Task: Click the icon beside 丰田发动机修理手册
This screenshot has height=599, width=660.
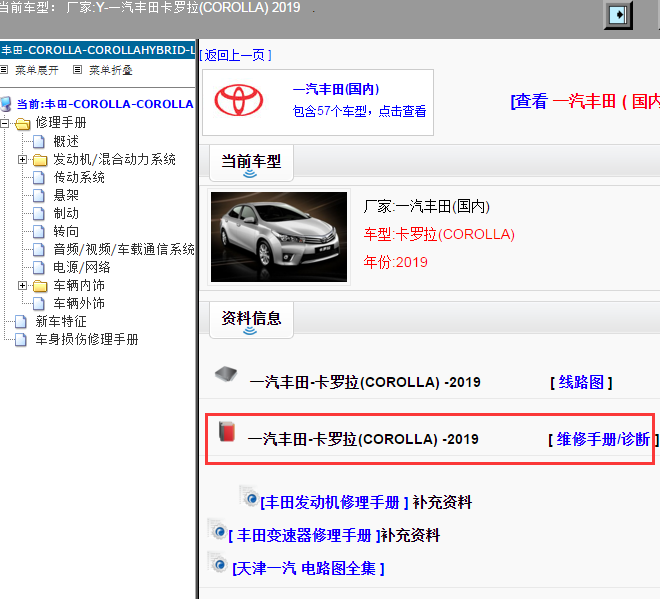Action: pyautogui.click(x=249, y=496)
